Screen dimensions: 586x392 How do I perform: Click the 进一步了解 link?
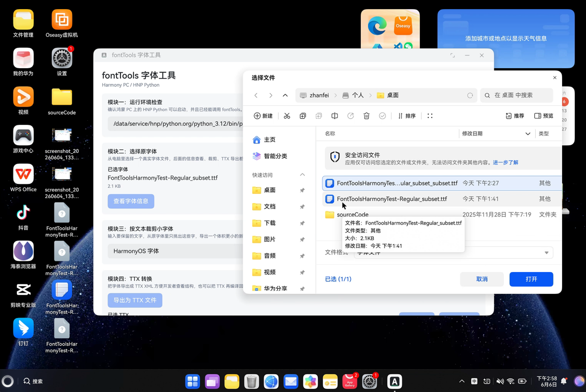pos(505,162)
